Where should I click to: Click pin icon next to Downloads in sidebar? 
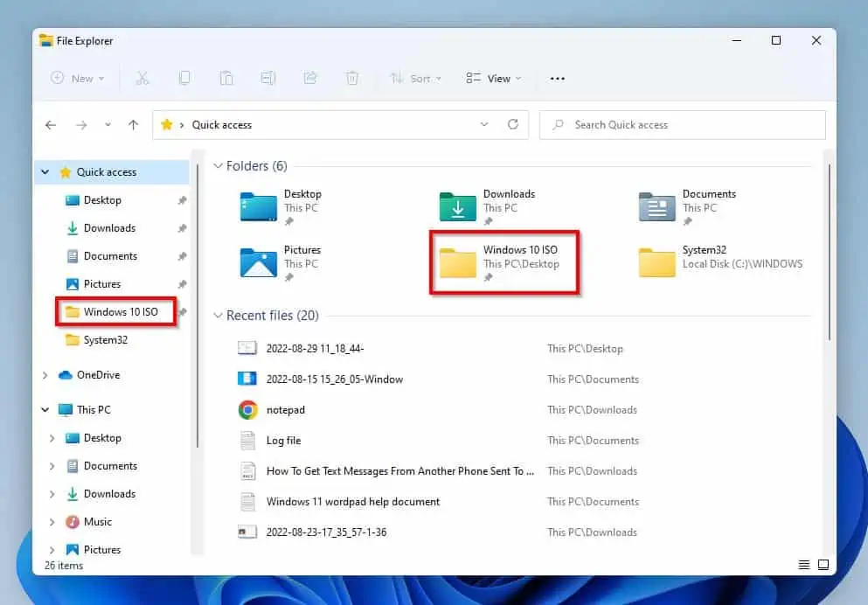click(x=182, y=228)
